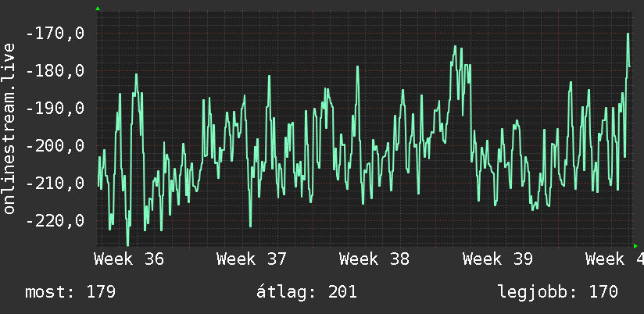
Task: Select the Week 36 axis label
Action: (129, 259)
